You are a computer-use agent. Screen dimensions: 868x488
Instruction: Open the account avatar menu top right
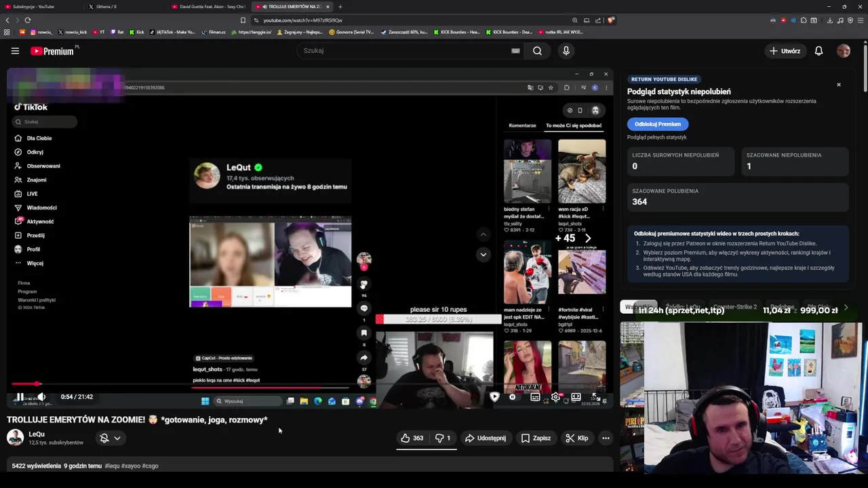tap(844, 51)
